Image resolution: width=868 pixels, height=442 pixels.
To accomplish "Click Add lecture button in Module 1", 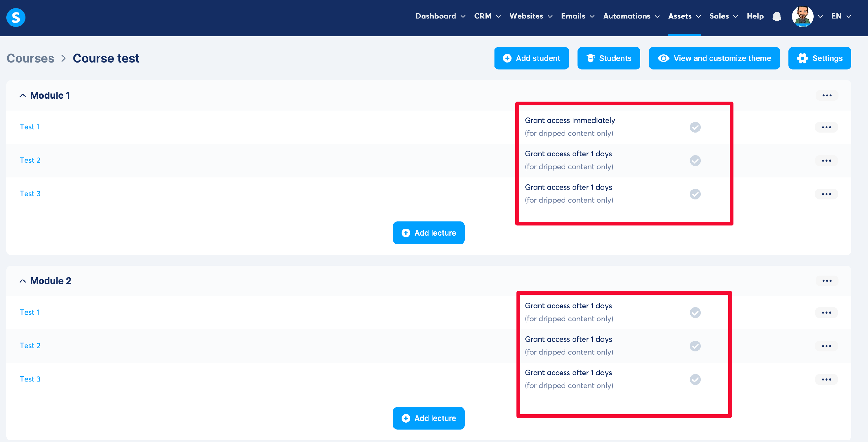I will tap(428, 233).
